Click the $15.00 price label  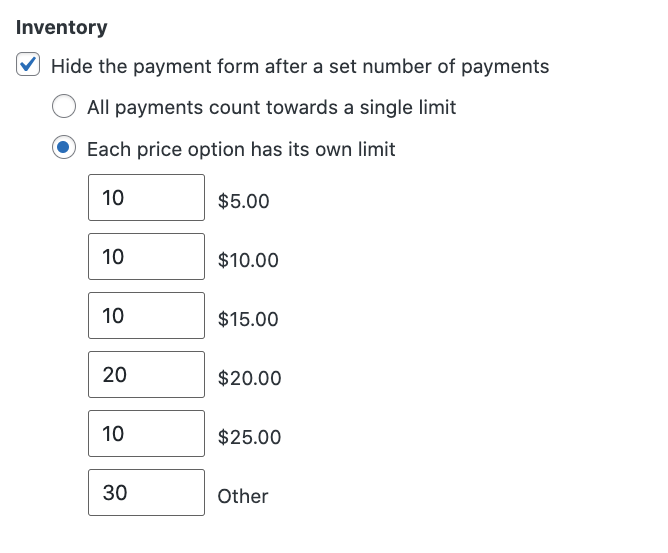[248, 320]
